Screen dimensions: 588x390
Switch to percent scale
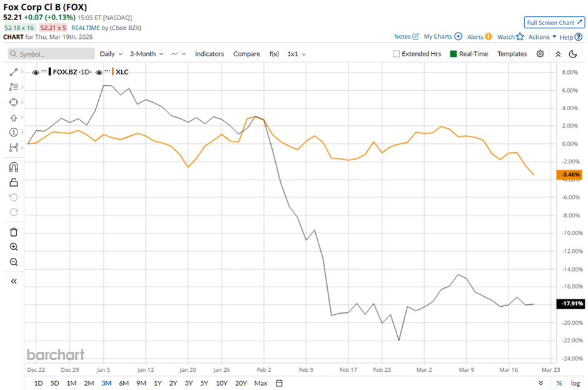559,383
